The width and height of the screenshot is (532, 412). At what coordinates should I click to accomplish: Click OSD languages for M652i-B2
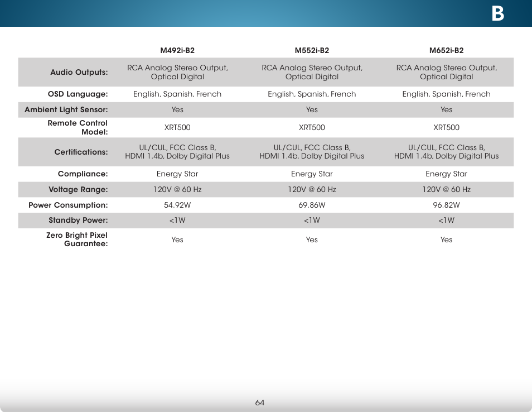446,94
